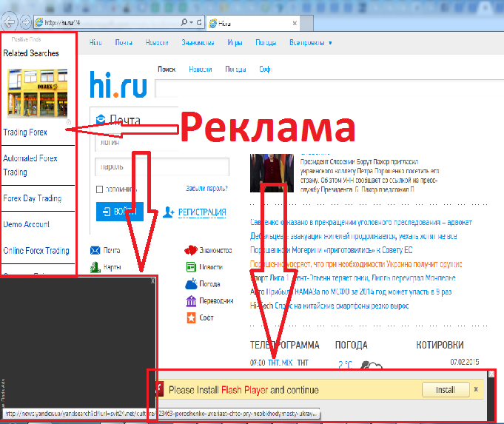Click the Знакомства hearts icon
The image size is (504, 424).
(x=190, y=250)
